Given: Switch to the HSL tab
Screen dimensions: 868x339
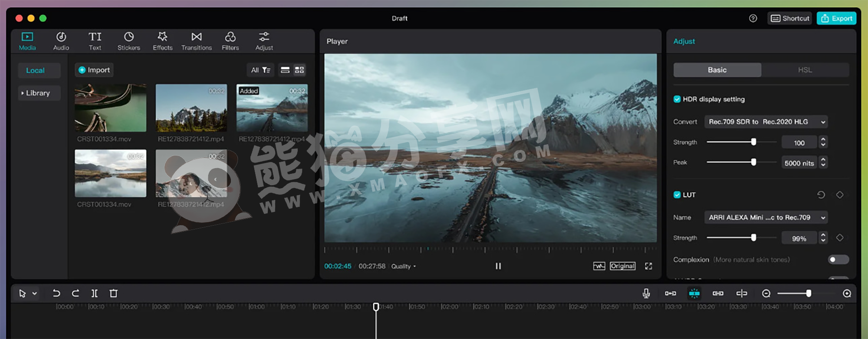Looking at the screenshot, I should [805, 70].
